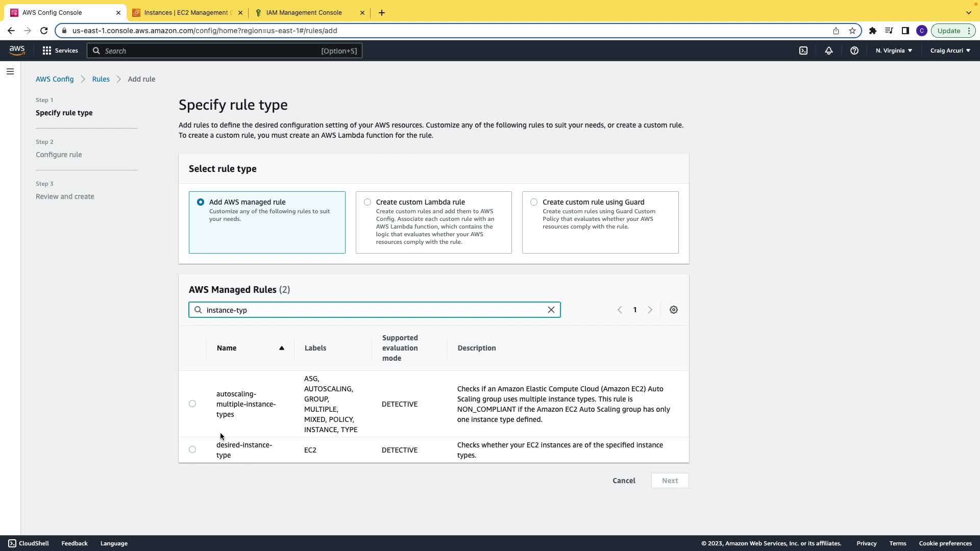This screenshot has height=551, width=980.
Task: Select Create custom rule using Guard
Action: tap(534, 202)
